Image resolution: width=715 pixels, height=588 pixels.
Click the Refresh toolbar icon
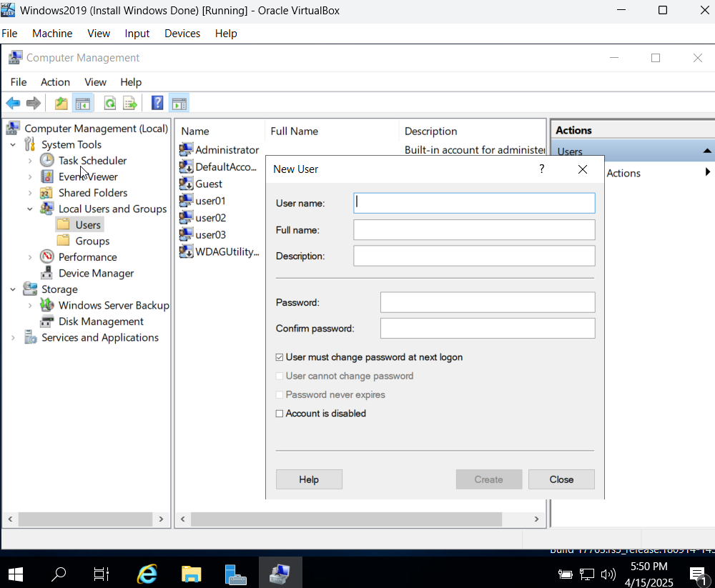click(x=110, y=104)
